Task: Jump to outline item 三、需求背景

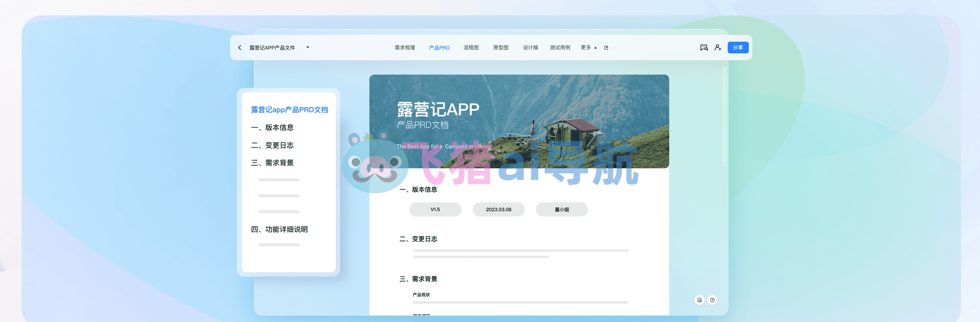Action: 272,163
